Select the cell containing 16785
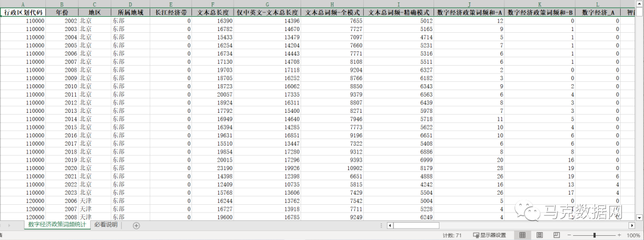 pos(267,217)
